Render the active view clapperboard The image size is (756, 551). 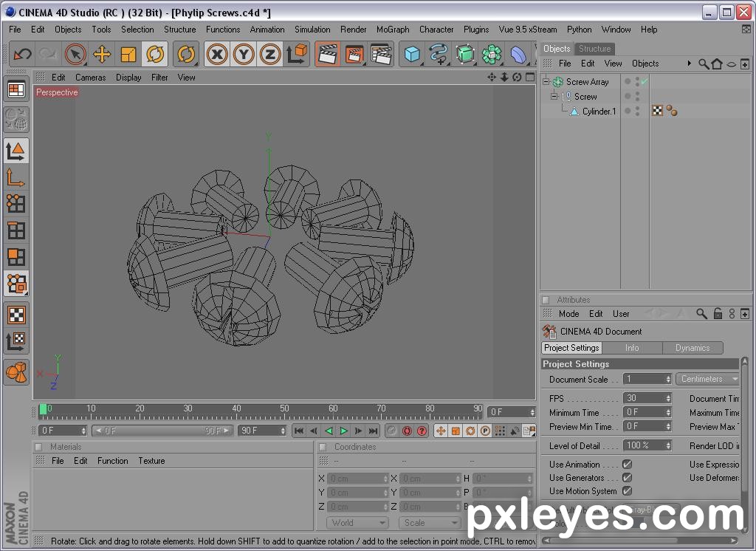pyautogui.click(x=328, y=54)
